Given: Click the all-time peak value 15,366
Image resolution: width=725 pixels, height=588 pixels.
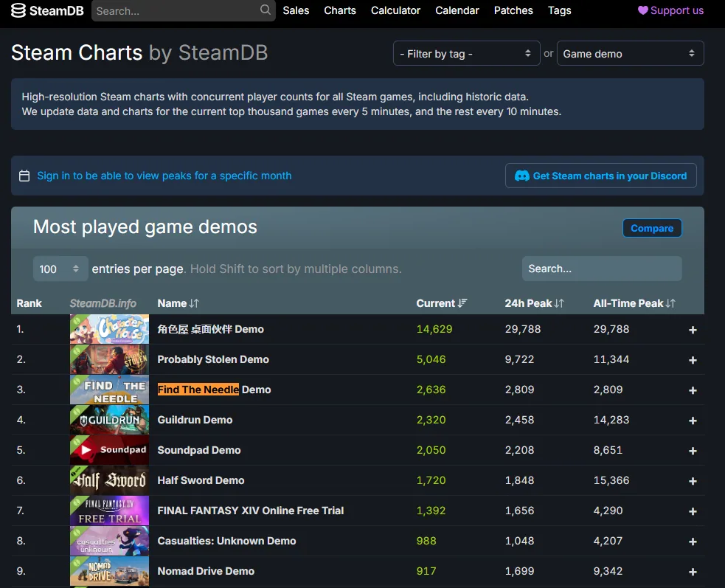Looking at the screenshot, I should click(x=611, y=480).
